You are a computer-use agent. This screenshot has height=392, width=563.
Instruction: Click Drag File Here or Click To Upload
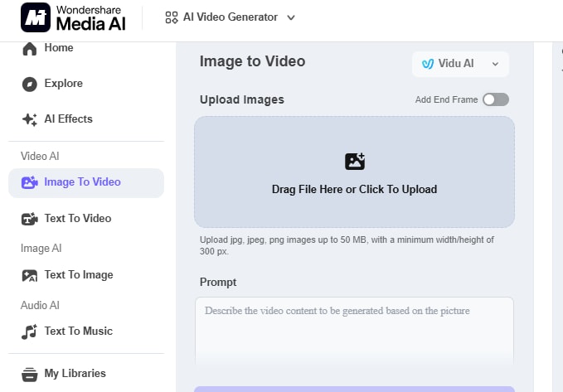pyautogui.click(x=354, y=189)
